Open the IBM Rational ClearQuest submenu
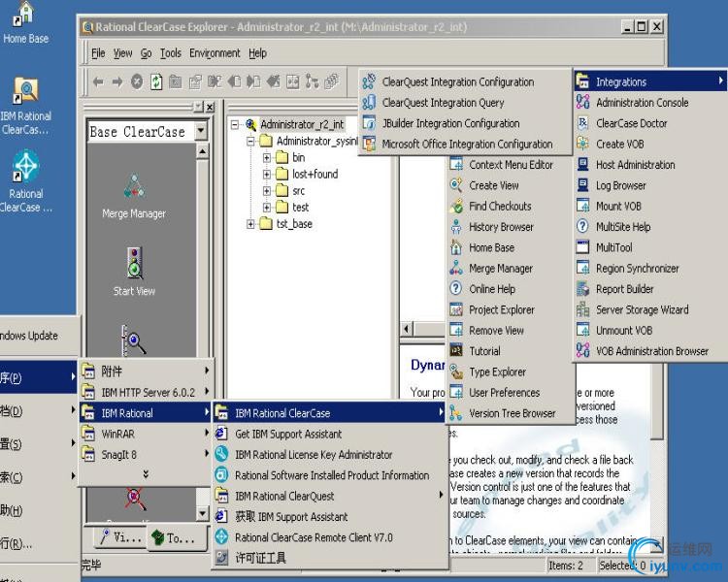Screen dimensions: 728x582 [330, 496]
